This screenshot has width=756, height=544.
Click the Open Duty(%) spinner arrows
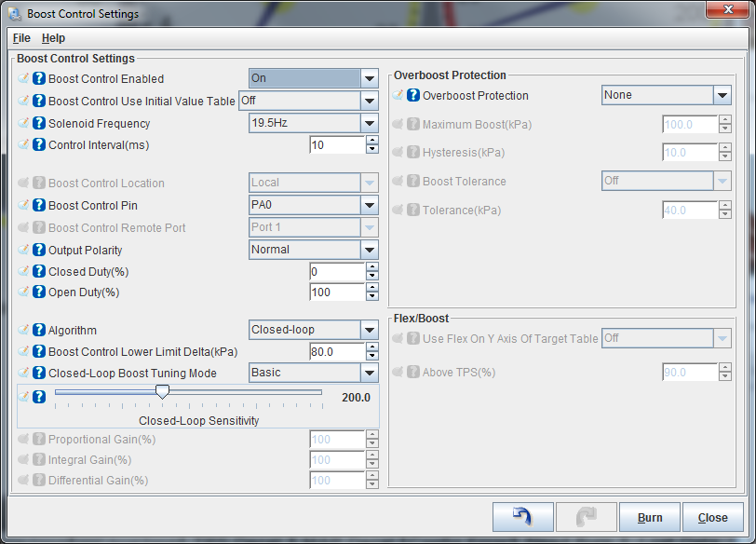(371, 292)
